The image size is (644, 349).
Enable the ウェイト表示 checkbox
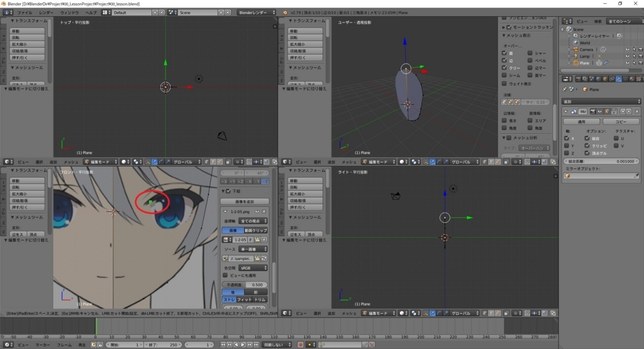coord(504,84)
